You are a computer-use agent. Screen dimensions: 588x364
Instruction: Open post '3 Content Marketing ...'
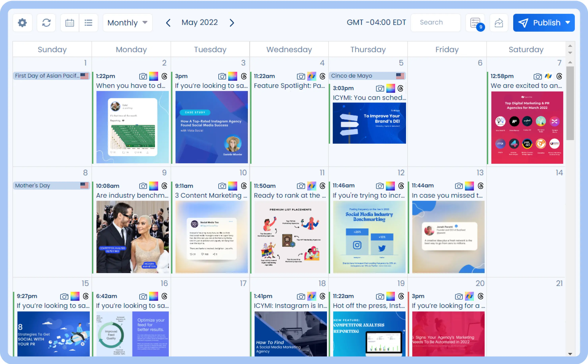tap(211, 195)
